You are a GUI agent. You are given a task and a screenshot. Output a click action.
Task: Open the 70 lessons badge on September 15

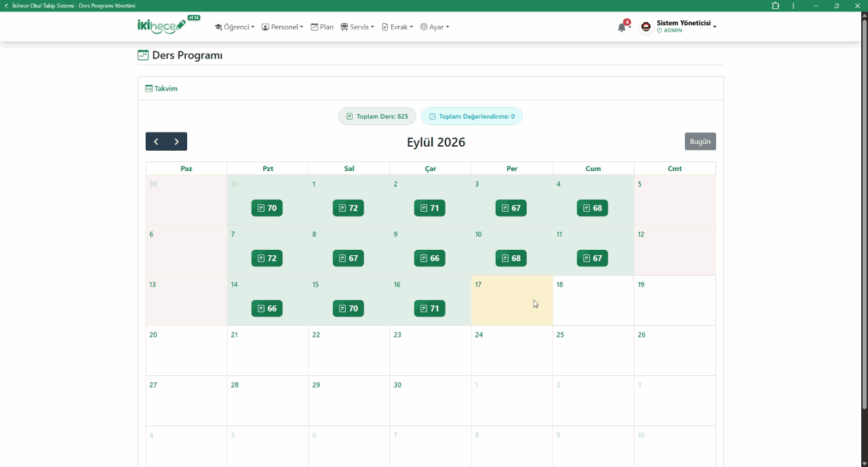tap(348, 308)
